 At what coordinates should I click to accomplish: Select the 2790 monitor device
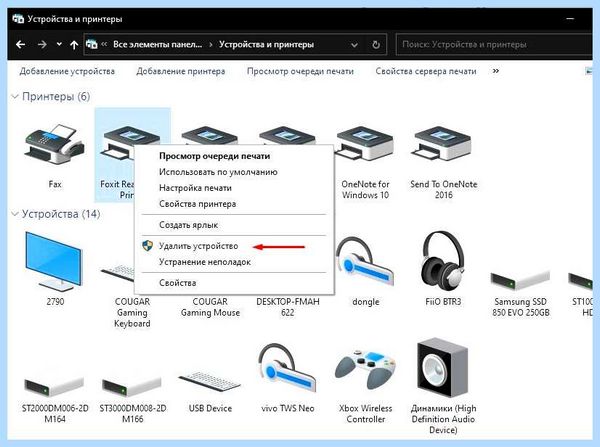pos(54,262)
